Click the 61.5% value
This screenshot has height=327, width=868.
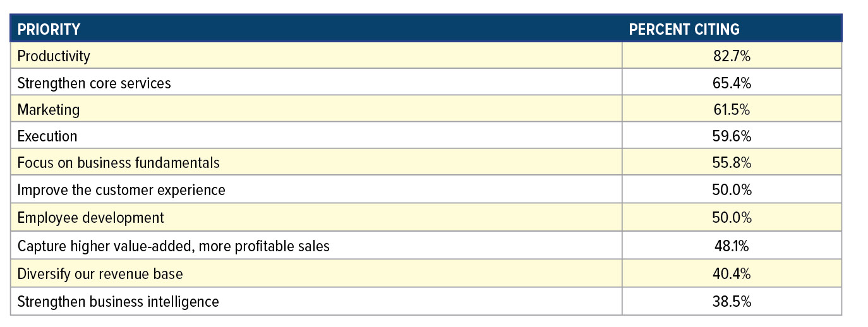[x=732, y=109]
